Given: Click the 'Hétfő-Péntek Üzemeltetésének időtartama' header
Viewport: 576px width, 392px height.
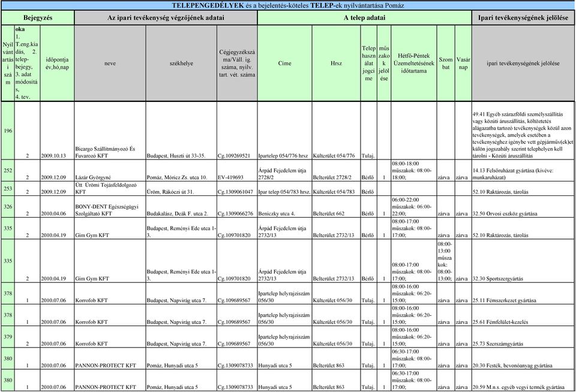Looking at the screenshot, I should 413,63.
